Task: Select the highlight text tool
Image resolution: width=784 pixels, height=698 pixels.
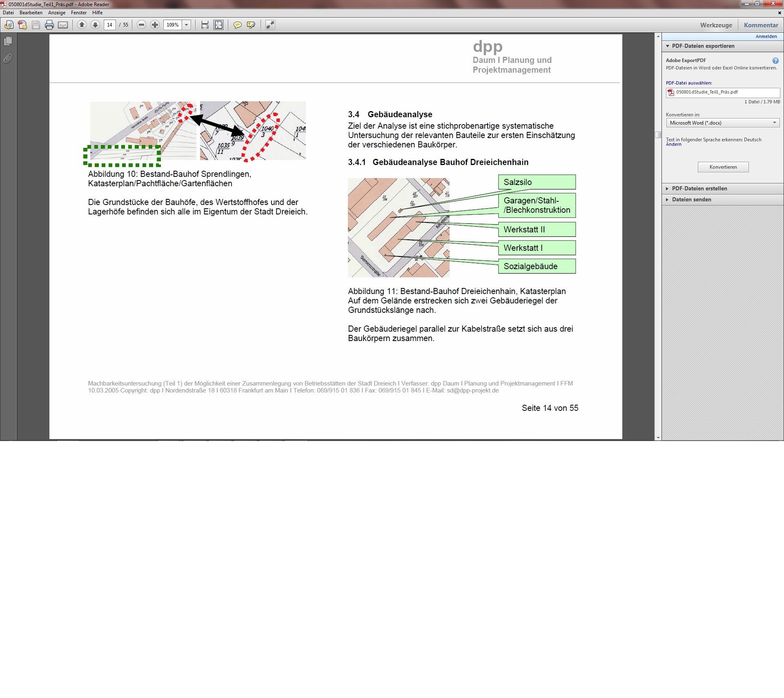Action: 251,25
